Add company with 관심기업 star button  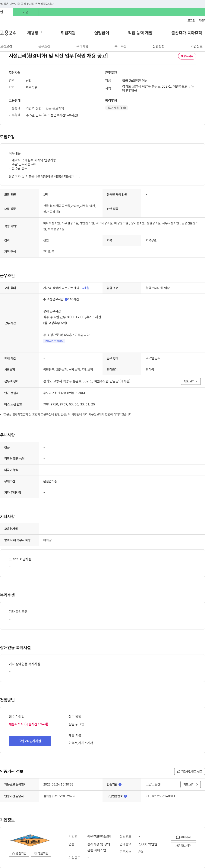pyautogui.click(x=19, y=853)
